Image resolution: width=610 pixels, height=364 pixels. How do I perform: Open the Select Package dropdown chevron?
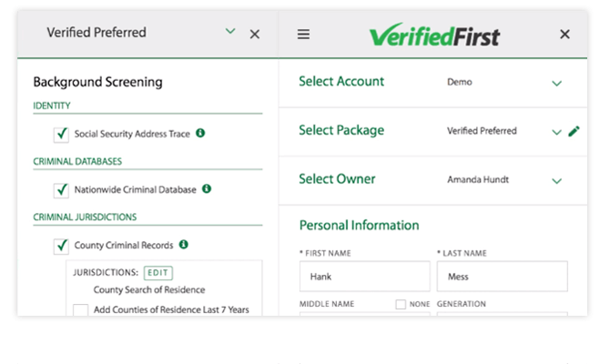(x=556, y=132)
